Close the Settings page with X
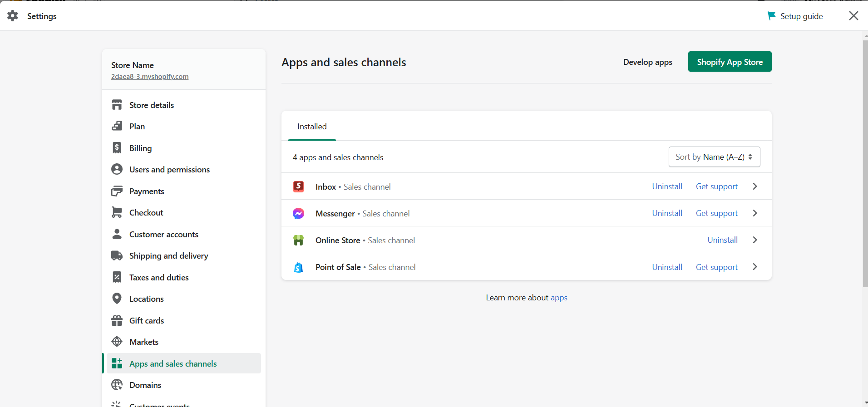Image resolution: width=868 pixels, height=407 pixels. click(853, 16)
